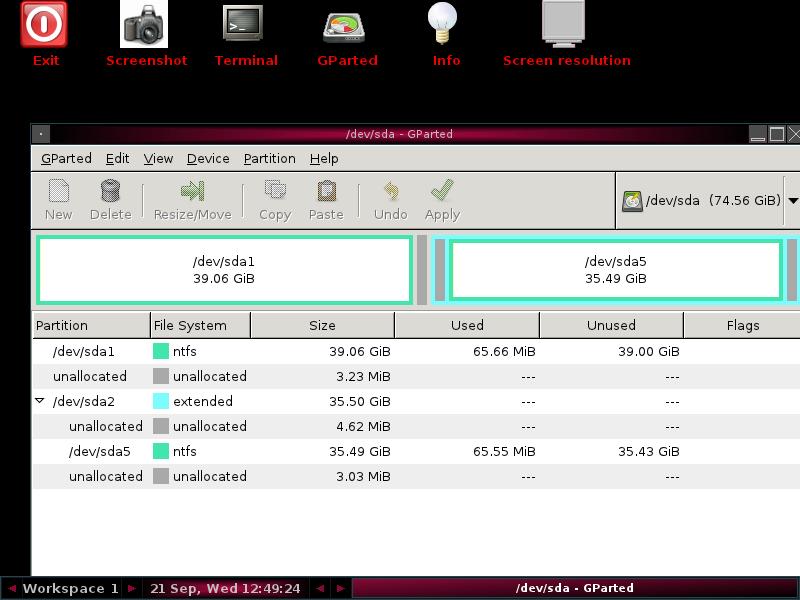Viewport: 800px width, 600px height.
Task: Click the Paste partition toolbar icon
Action: 328,197
